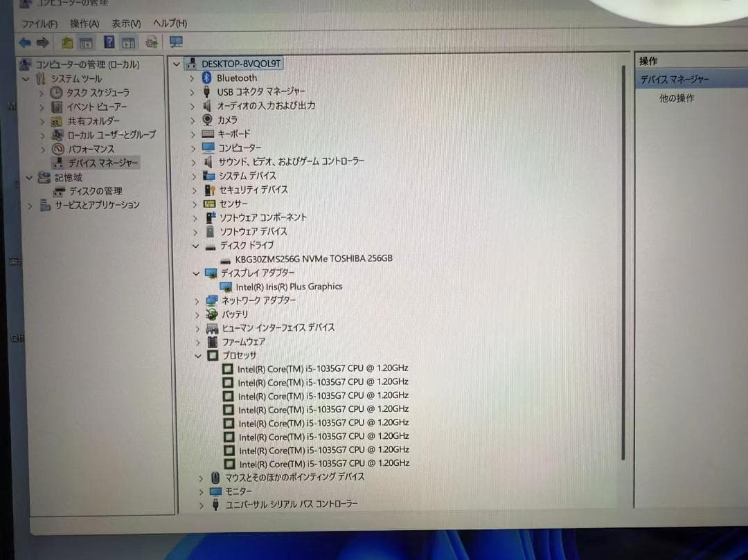
Task: Expand サービスとアプリケーション in left tree
Action: (x=30, y=206)
